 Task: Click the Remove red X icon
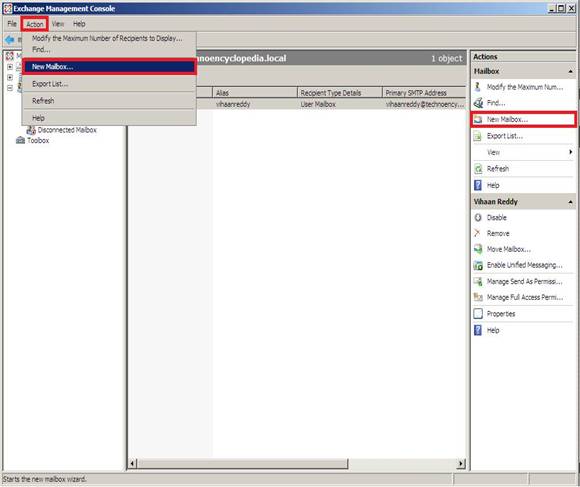click(477, 233)
